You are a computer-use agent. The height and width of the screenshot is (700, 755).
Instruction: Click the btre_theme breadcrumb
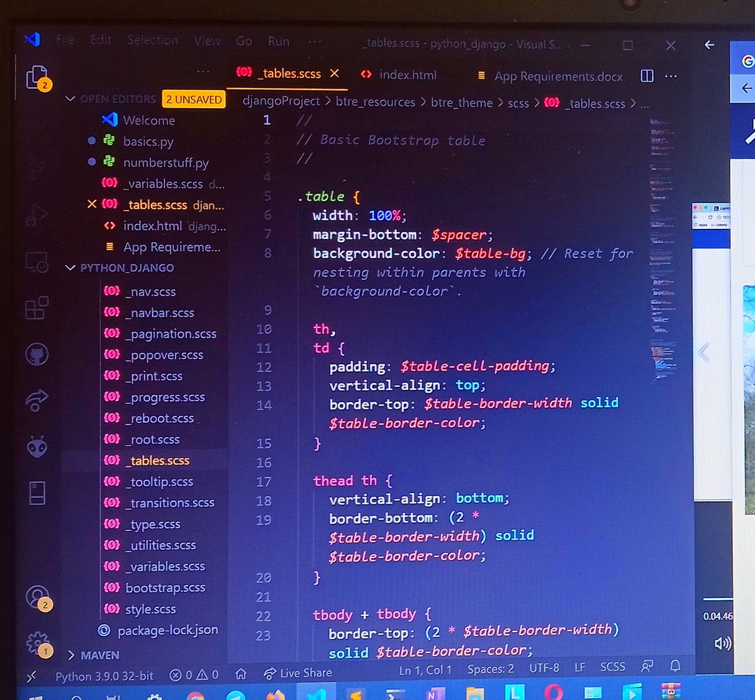click(x=462, y=103)
